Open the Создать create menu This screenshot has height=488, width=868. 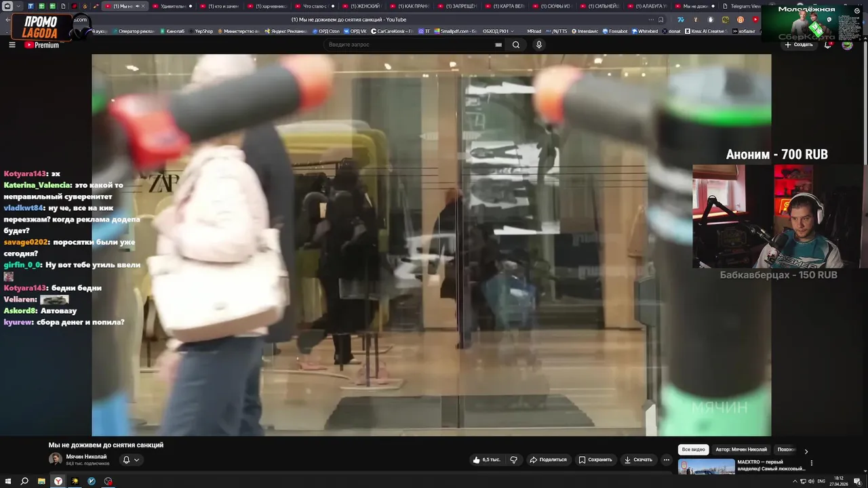pyautogui.click(x=799, y=45)
